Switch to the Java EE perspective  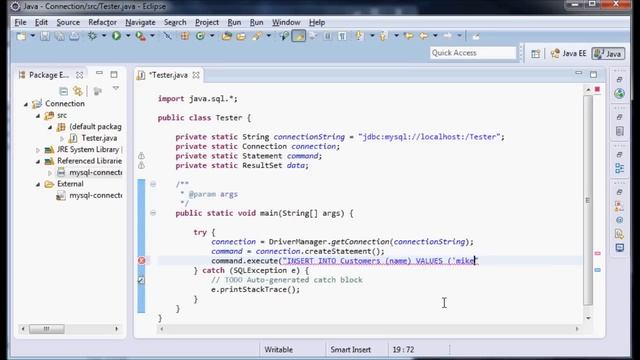click(x=569, y=53)
